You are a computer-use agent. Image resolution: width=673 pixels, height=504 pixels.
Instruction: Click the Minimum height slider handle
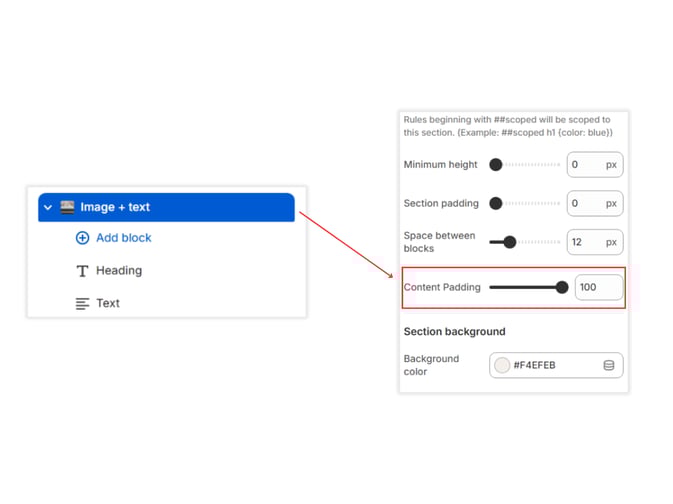[x=495, y=165]
